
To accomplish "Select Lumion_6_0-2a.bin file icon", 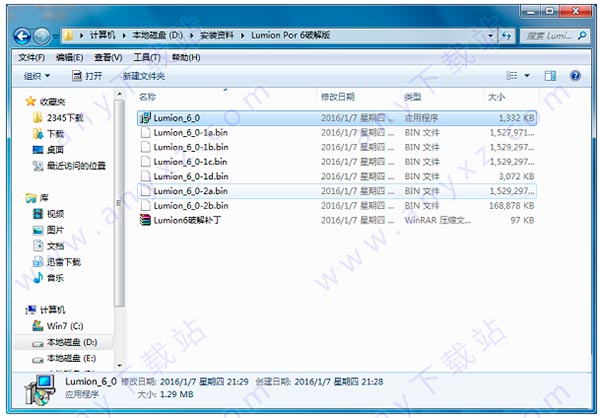I will coord(145,191).
